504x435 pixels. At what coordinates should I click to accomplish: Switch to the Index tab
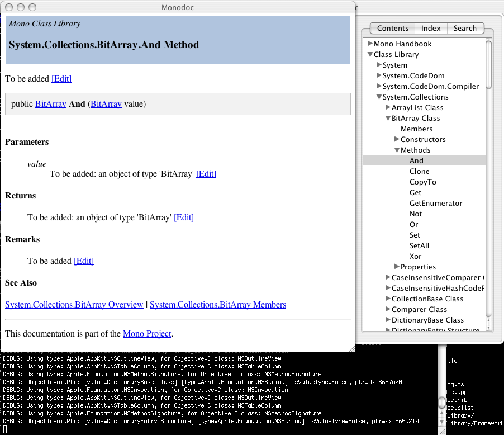coord(431,29)
